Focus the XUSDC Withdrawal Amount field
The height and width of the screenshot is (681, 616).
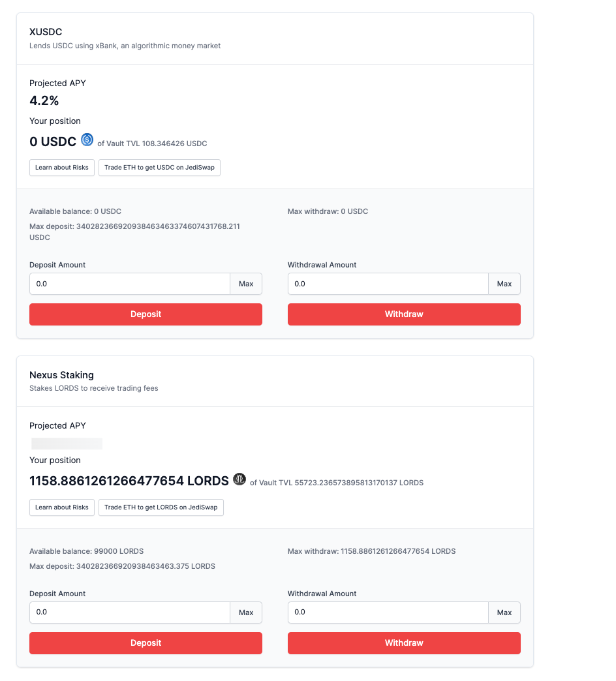pyautogui.click(x=388, y=284)
